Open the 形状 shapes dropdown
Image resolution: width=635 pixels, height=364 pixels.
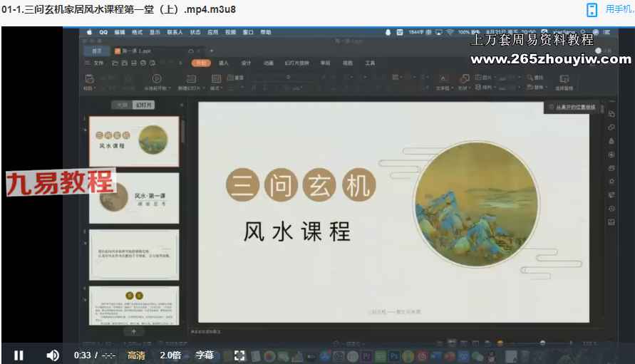pos(464,88)
